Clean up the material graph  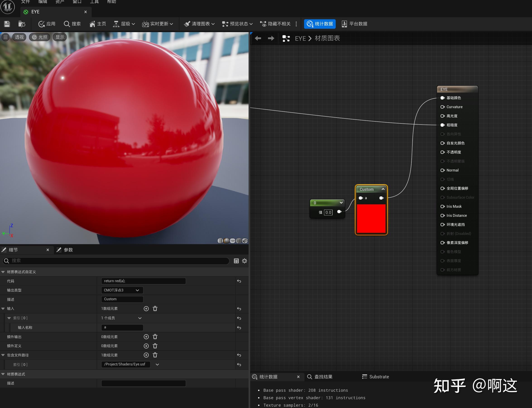point(199,24)
